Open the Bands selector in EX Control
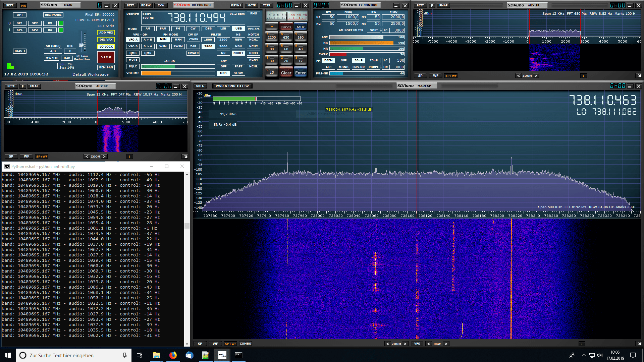 tap(286, 27)
